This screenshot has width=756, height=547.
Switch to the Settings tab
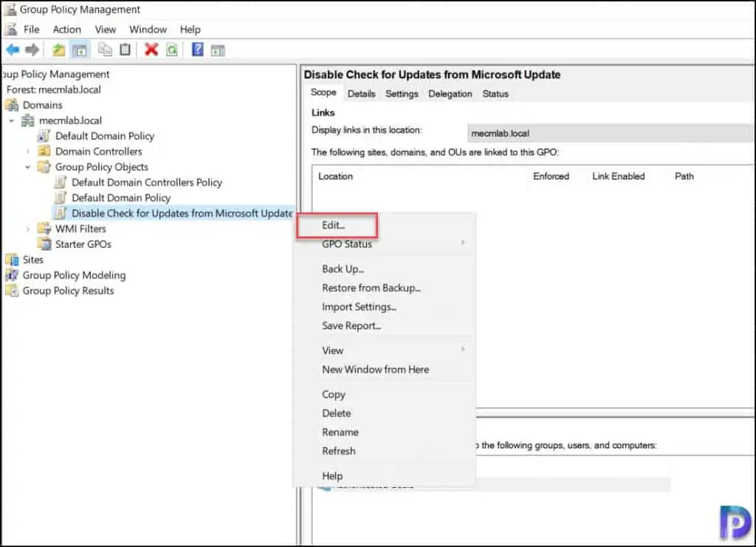pyautogui.click(x=402, y=94)
